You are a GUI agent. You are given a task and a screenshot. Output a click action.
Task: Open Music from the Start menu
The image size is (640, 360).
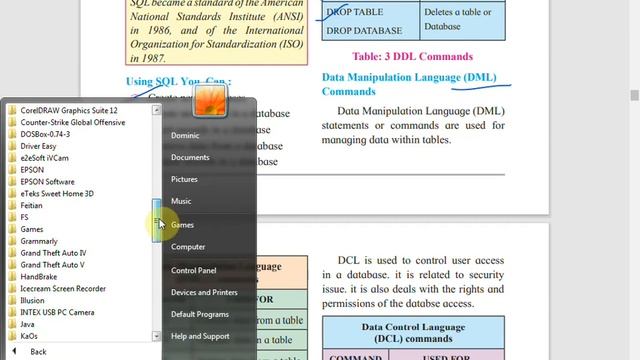tap(181, 201)
